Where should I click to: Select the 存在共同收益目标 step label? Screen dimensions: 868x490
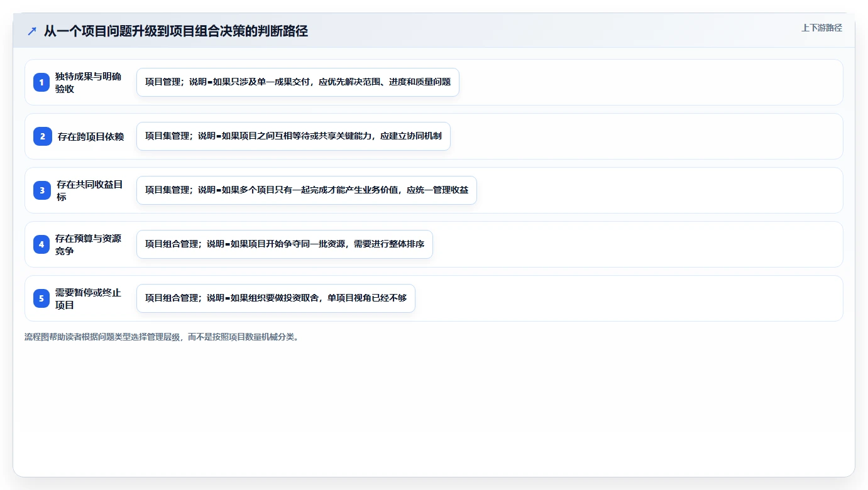pos(90,190)
